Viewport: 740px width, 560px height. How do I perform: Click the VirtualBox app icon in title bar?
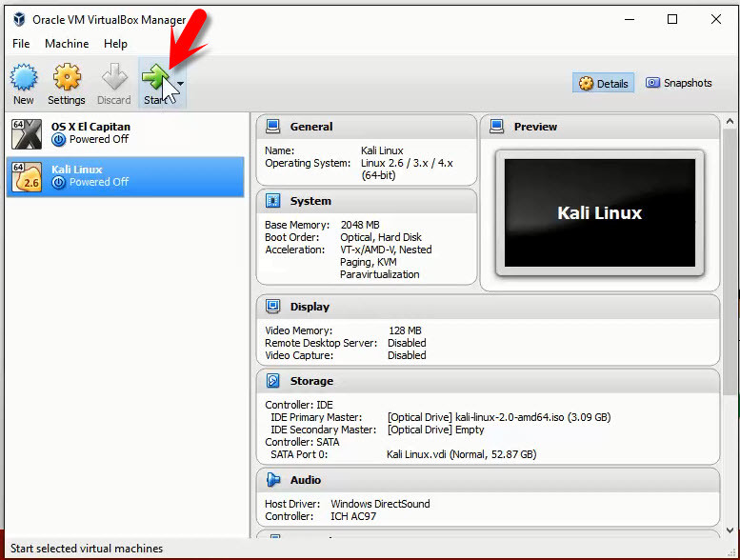(19, 19)
